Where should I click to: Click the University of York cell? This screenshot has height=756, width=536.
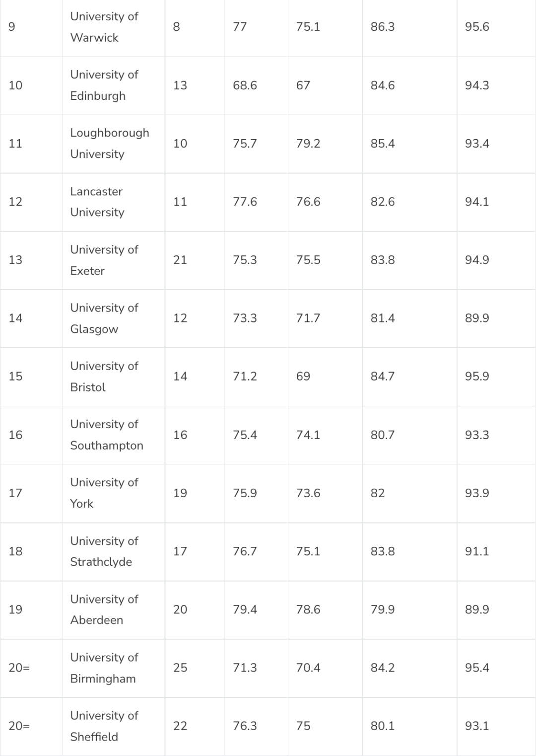(x=104, y=493)
